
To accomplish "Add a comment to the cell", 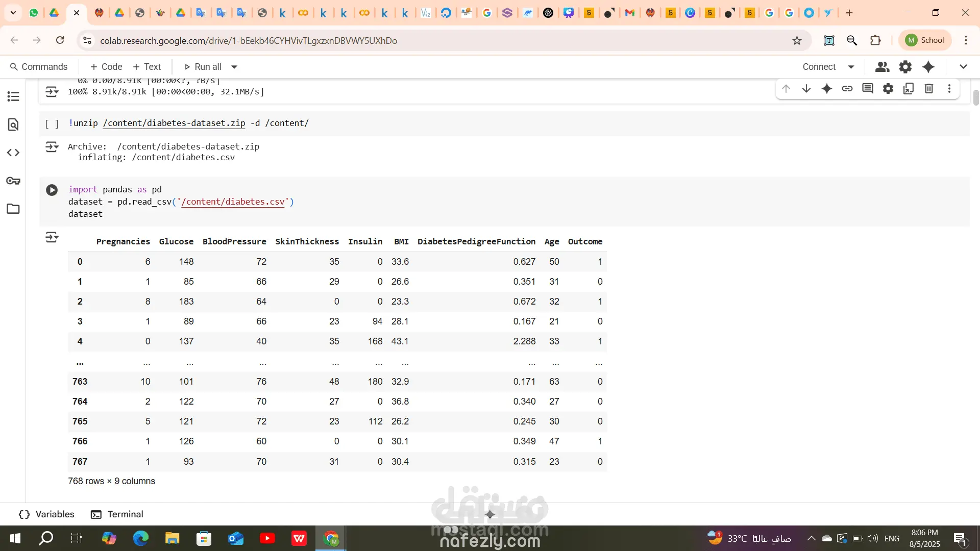I will click(868, 89).
